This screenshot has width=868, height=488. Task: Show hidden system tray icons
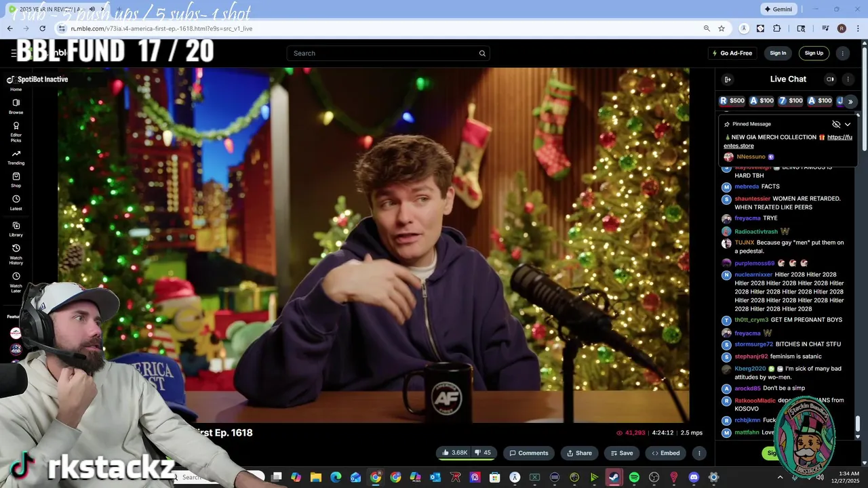point(780,477)
